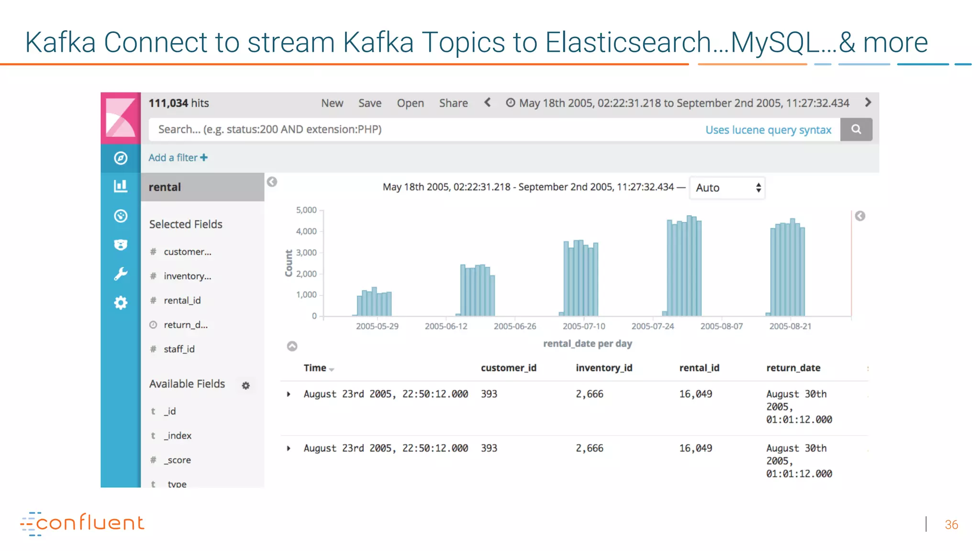Screen dimensions: 980x551
Task: Click 111,034 hits count
Action: [x=178, y=103]
